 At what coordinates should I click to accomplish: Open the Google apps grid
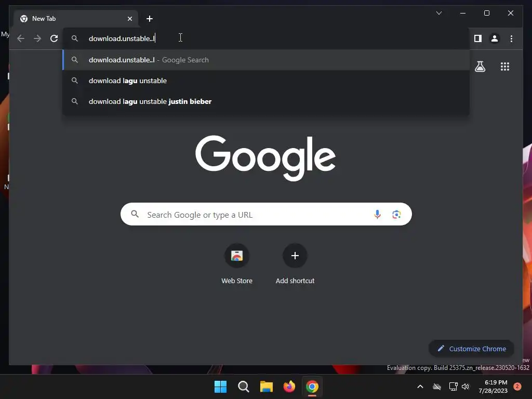505,66
